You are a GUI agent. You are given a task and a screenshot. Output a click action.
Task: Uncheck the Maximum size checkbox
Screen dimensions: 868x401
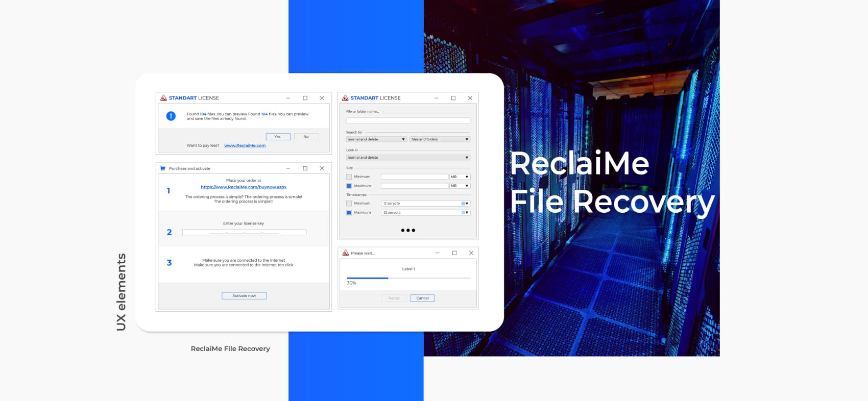349,186
